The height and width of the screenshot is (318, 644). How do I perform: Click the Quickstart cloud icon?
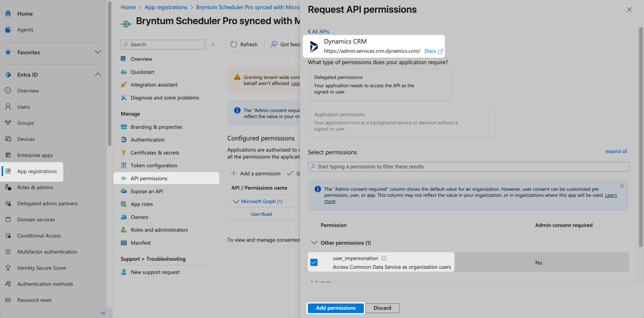(x=124, y=72)
